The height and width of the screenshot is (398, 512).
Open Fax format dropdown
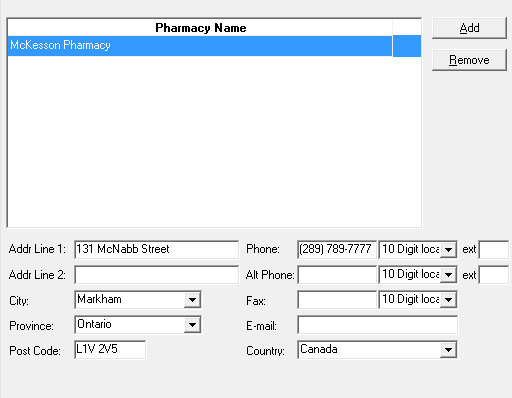click(x=448, y=300)
